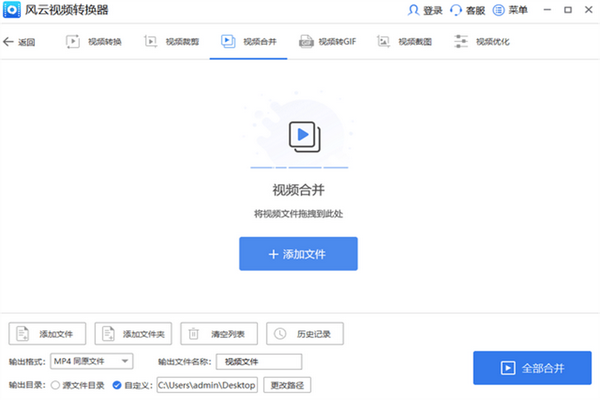Open 客服 customer service headset icon
This screenshot has height=400, width=600.
click(456, 10)
